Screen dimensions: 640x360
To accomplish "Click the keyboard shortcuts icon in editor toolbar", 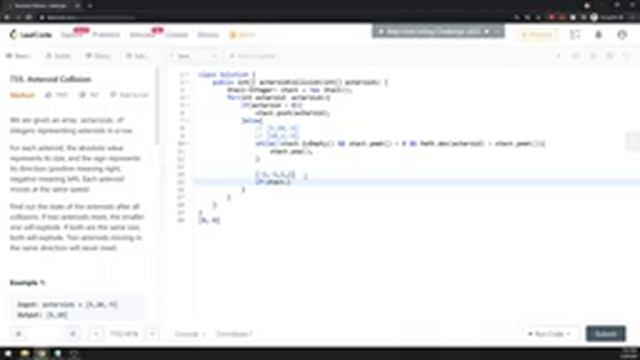I will [576, 56].
